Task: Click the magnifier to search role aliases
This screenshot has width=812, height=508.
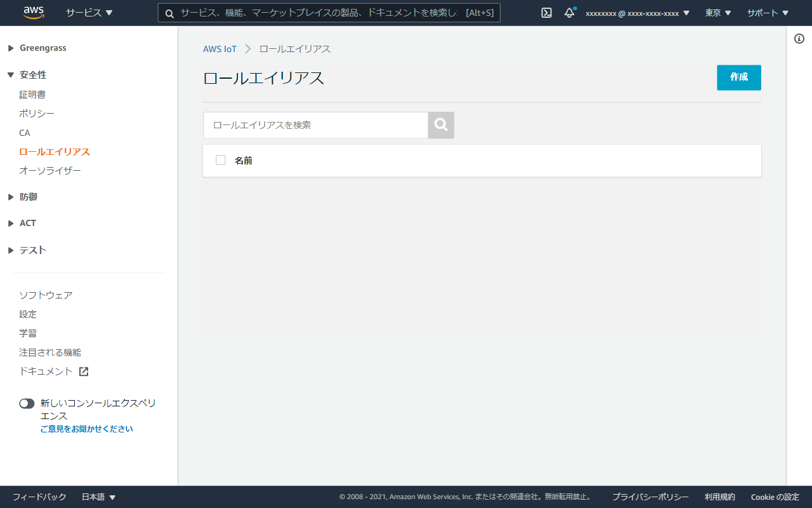Action: [440, 125]
